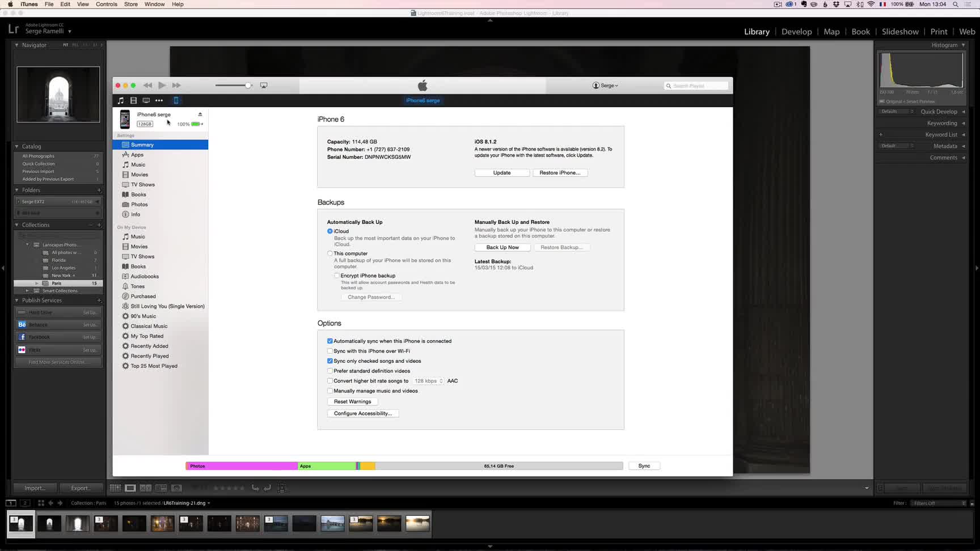The image size is (980, 551).
Task: Collapse the Collections panel
Action: (x=16, y=225)
